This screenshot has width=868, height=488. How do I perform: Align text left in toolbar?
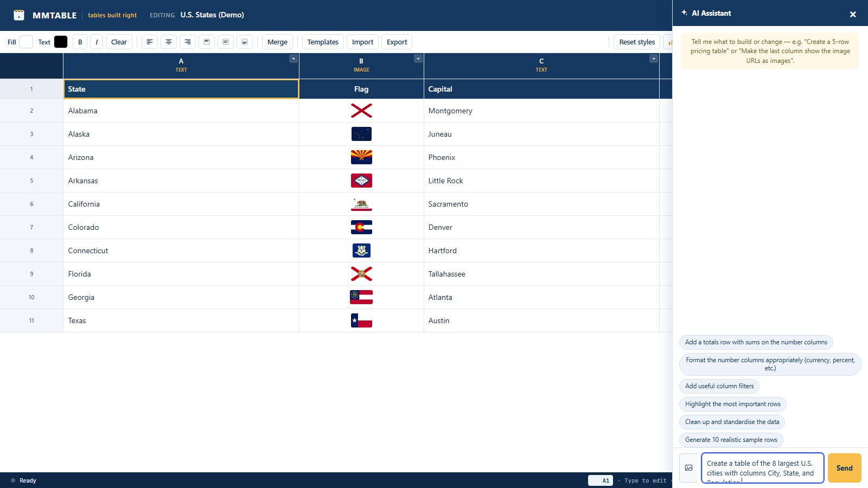point(150,42)
